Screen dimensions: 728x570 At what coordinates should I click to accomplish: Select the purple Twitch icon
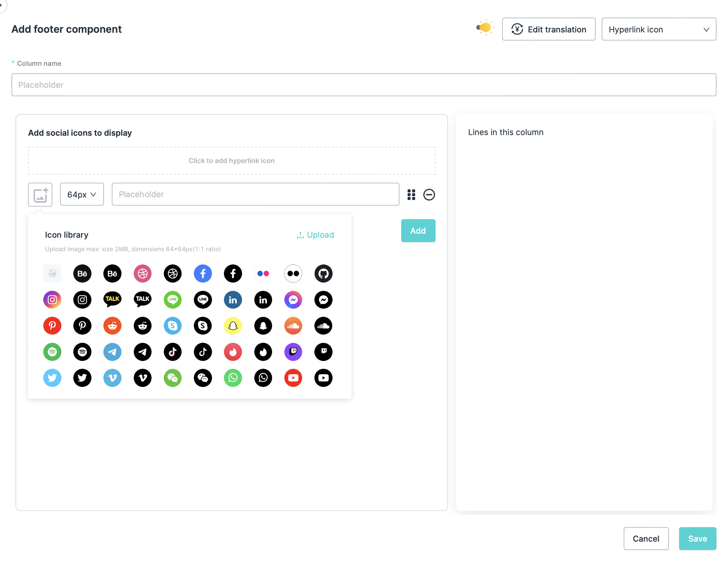click(293, 352)
